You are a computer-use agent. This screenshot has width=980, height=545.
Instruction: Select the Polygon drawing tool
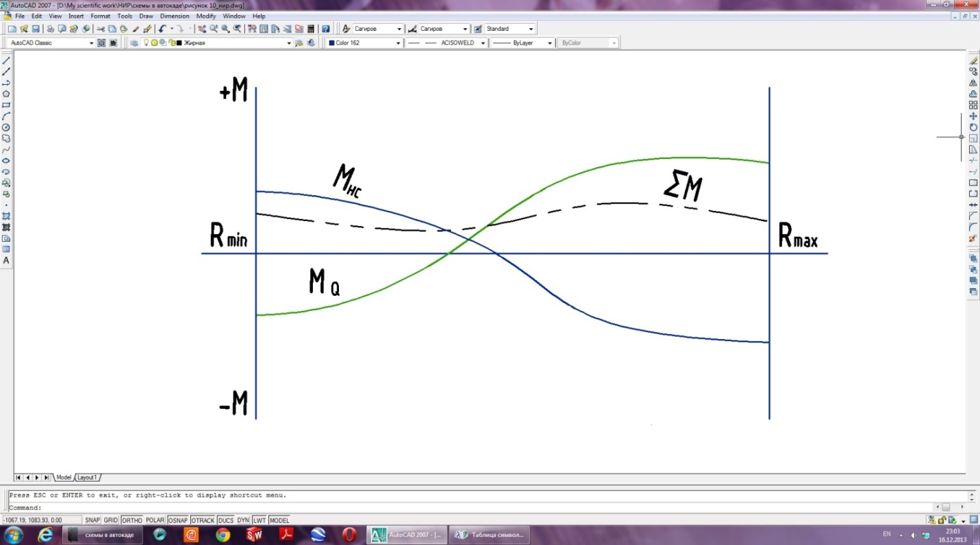[x=6, y=94]
